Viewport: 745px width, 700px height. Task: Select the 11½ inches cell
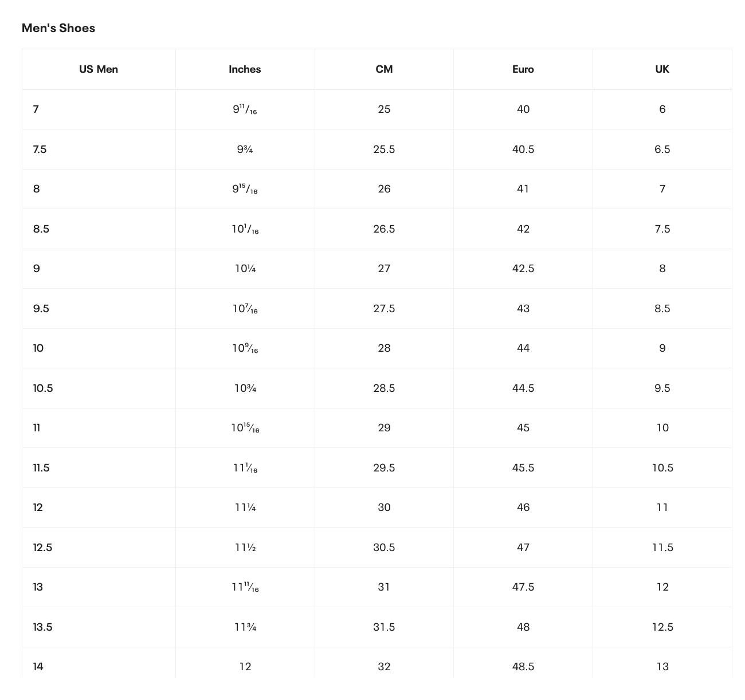[245, 548]
